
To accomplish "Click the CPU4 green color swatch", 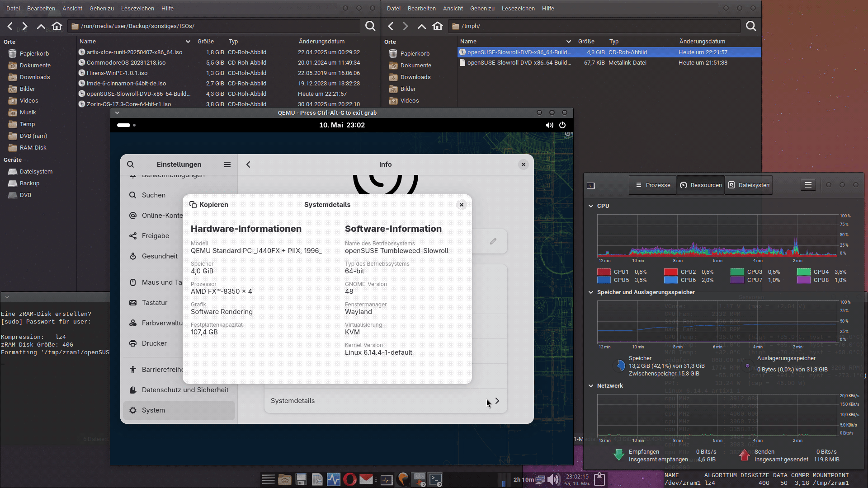I will [803, 272].
